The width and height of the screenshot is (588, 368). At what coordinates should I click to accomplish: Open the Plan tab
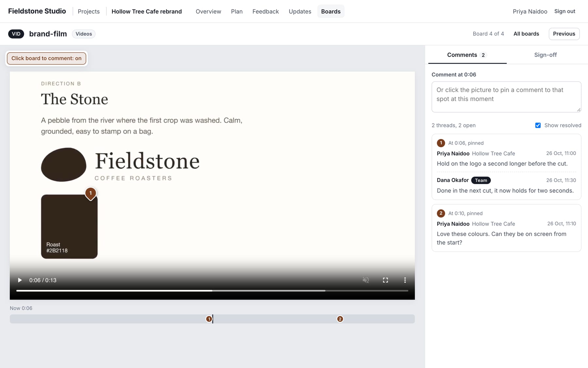point(237,11)
